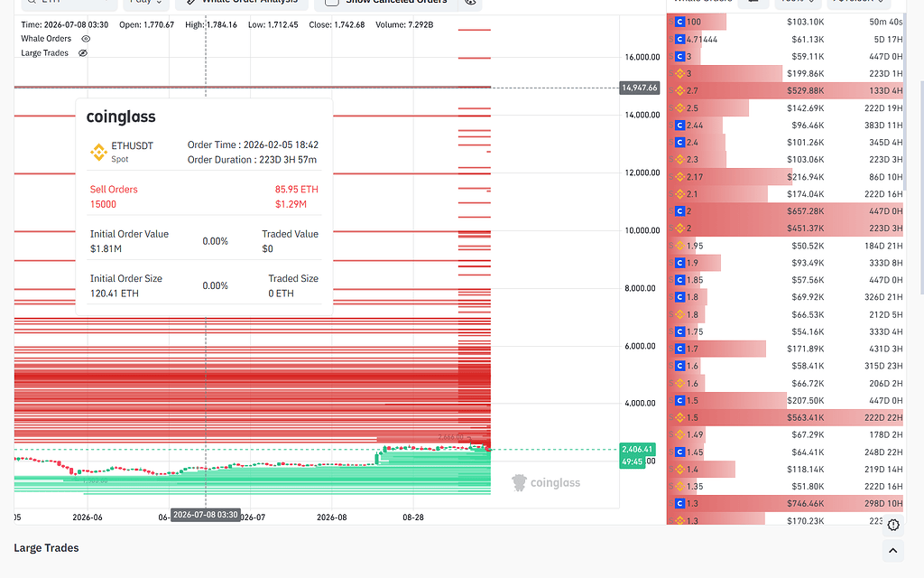Click Binance icon in $216.94K order row
This screenshot has width=924, height=578.
pyautogui.click(x=679, y=177)
